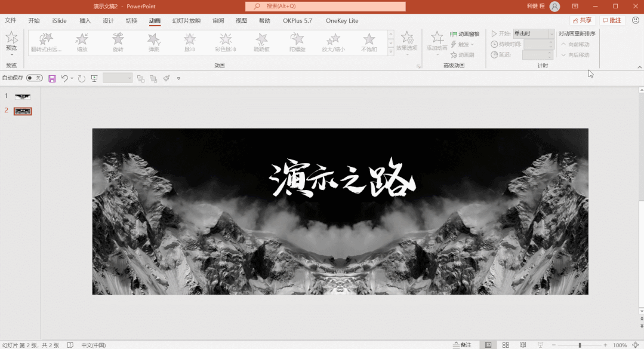This screenshot has height=349, width=644.
Task: Click the smiley feedback icon
Action: point(636,20)
